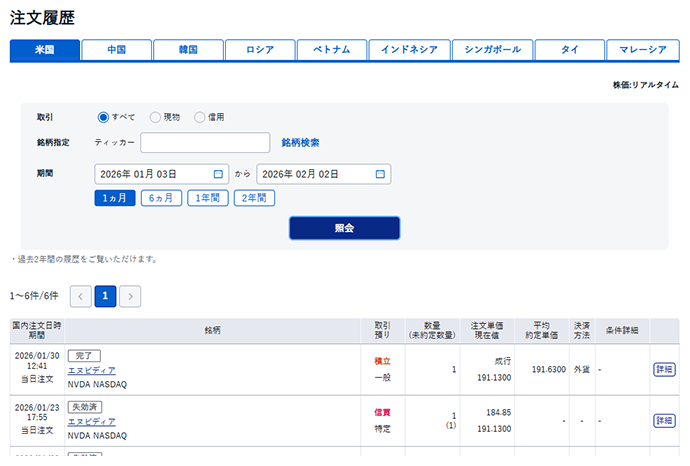Go to next page arrow
Screen dimensions: 690x466
pyautogui.click(x=130, y=296)
